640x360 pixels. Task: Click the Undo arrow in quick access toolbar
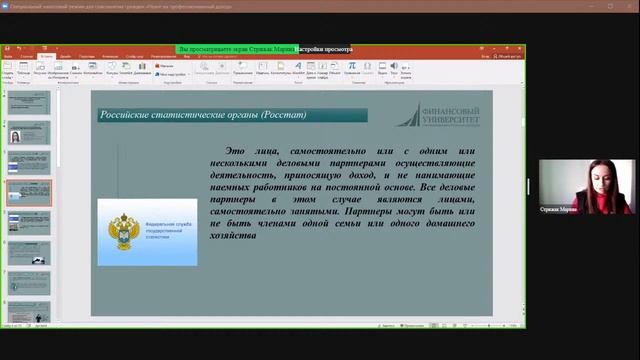tap(19, 49)
